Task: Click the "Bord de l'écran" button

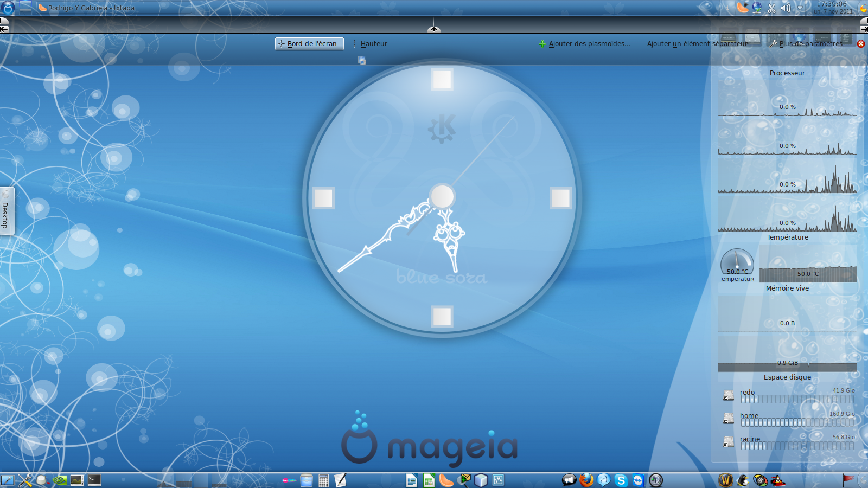Action: pos(309,44)
